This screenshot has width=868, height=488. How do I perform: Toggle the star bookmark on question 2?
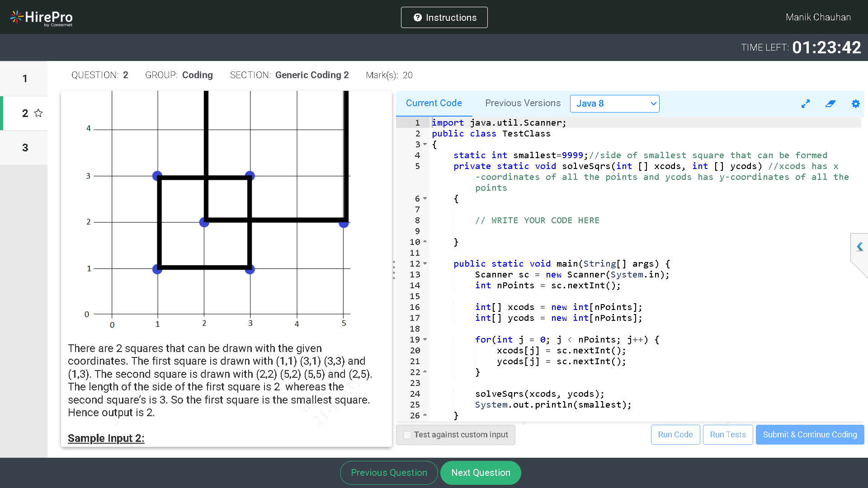click(x=38, y=113)
